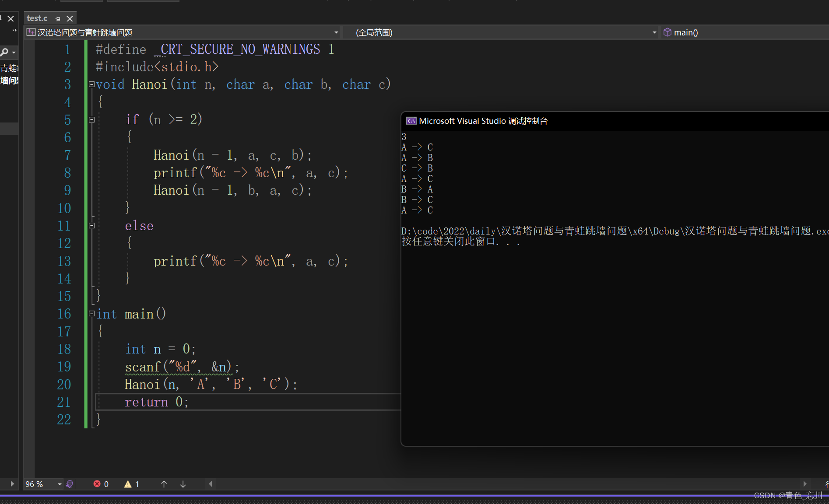The image size is (829, 504).
Task: Close the left side panel
Action: pos(11,18)
